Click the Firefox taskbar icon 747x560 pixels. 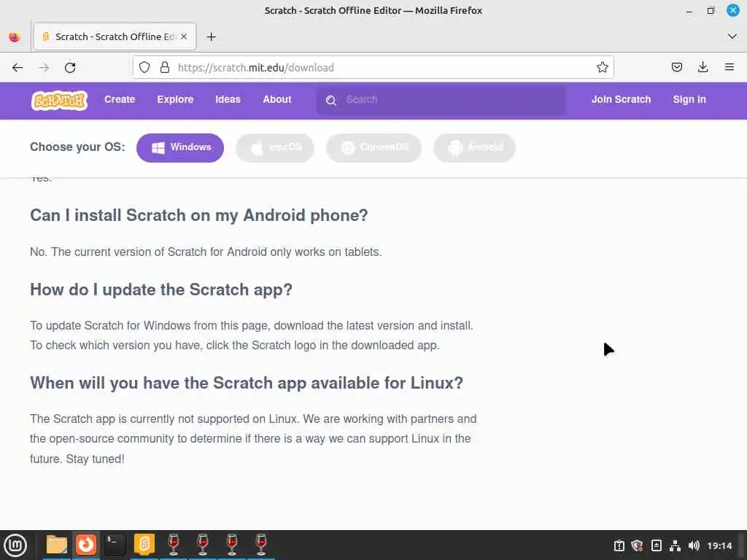point(86,545)
